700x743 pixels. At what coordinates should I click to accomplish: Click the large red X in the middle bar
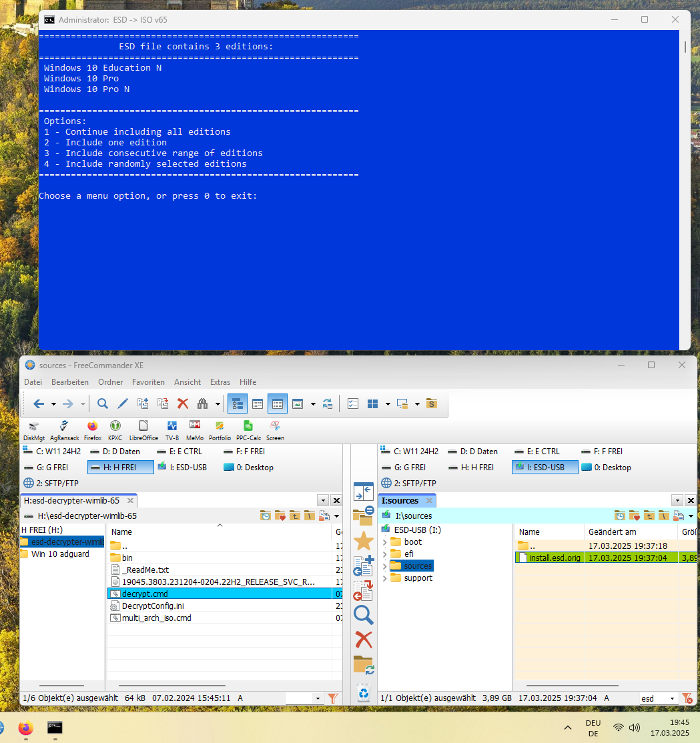(364, 640)
